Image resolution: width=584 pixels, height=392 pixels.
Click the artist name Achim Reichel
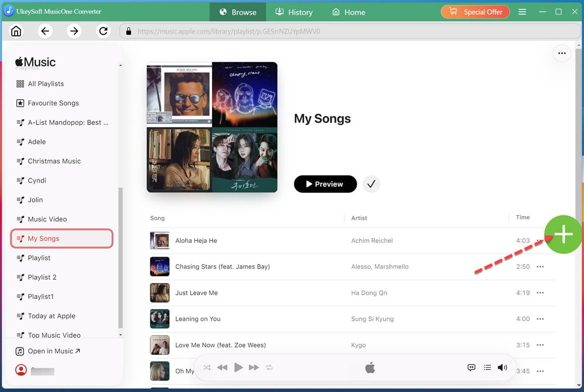[372, 241]
